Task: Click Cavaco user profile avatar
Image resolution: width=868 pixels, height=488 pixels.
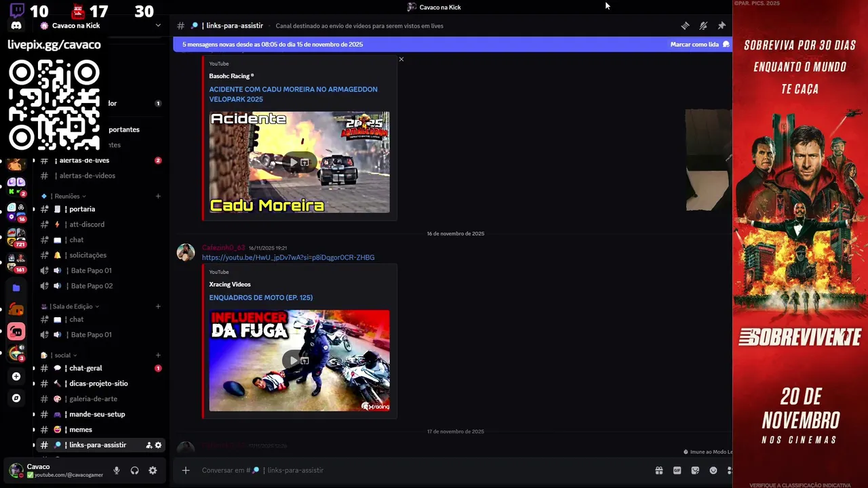Action: [x=16, y=470]
